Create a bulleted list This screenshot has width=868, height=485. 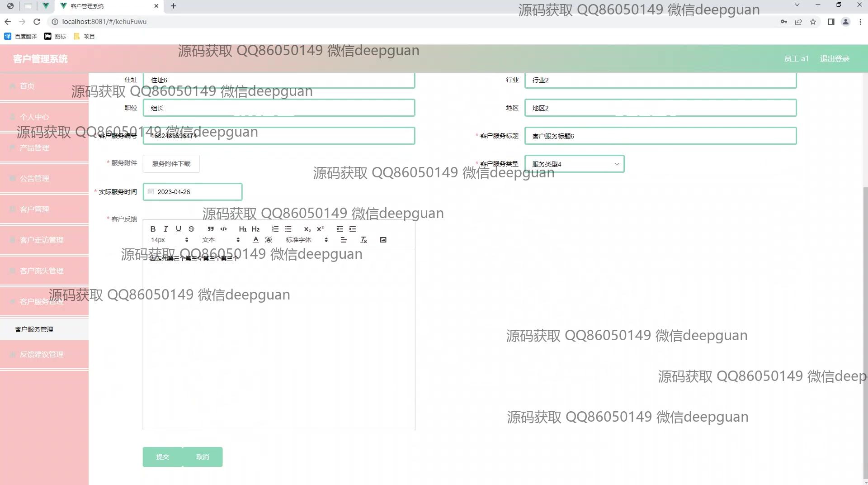point(288,229)
